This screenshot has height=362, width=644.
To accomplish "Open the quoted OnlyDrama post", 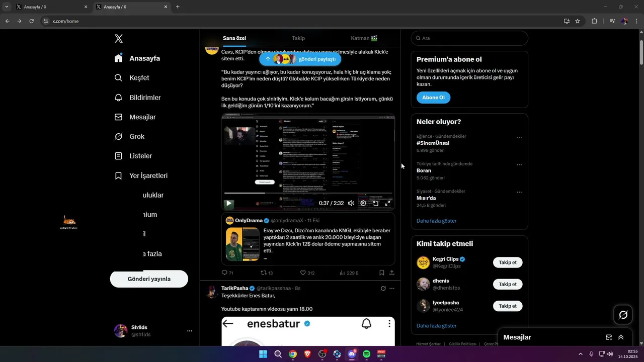I will tap(308, 239).
